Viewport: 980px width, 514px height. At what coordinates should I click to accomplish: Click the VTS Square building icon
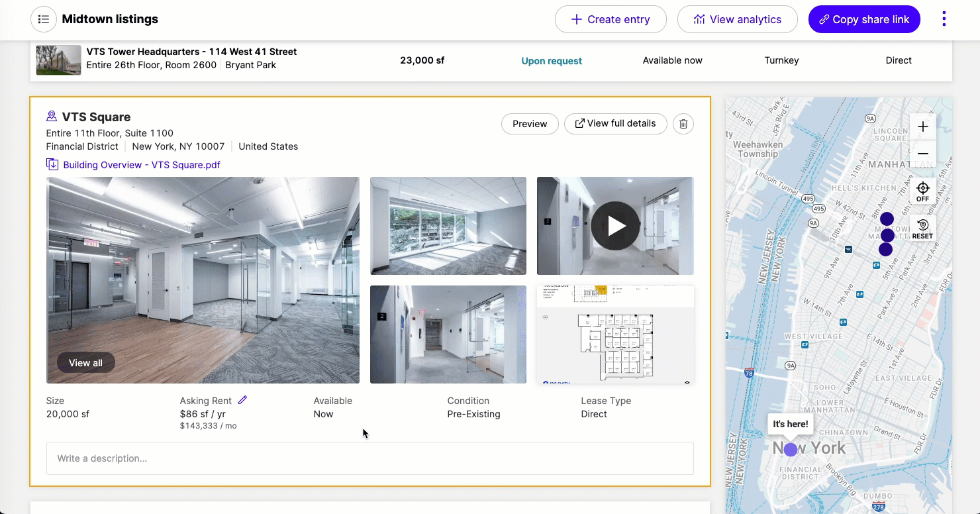coord(52,117)
